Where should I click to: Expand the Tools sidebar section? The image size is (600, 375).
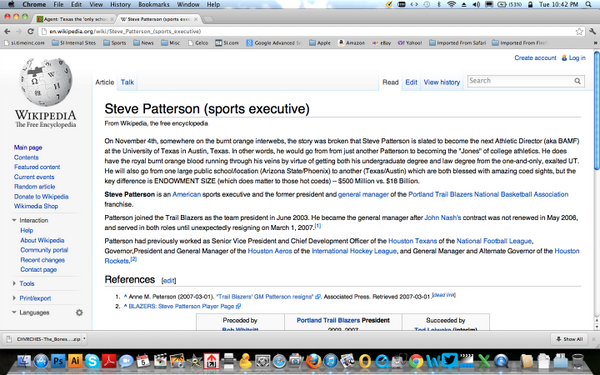14,284
